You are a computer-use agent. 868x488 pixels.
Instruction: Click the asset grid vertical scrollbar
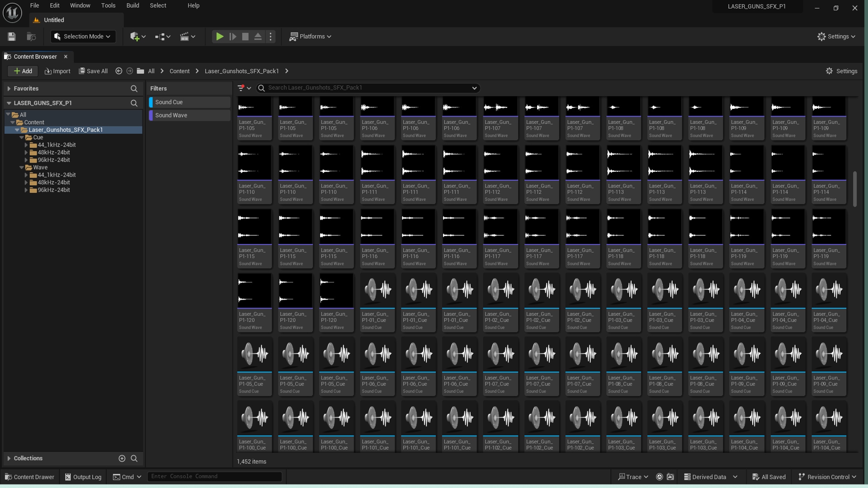(x=855, y=189)
